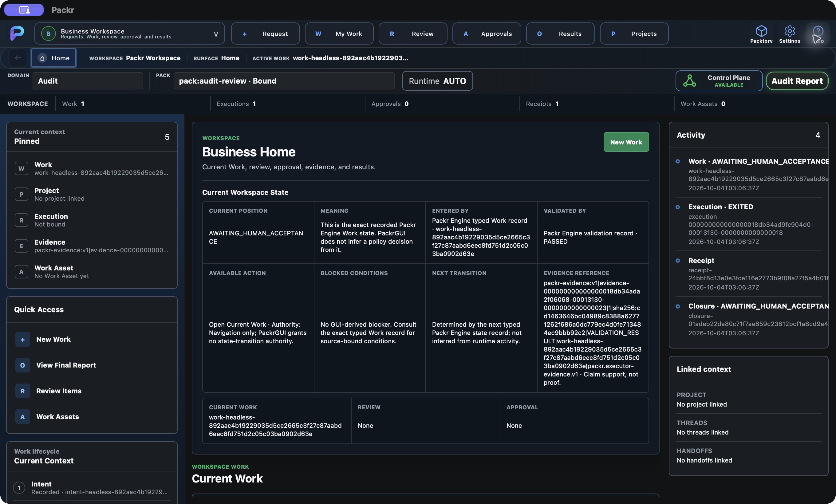Click the A icon beside Work Asset

[22, 272]
